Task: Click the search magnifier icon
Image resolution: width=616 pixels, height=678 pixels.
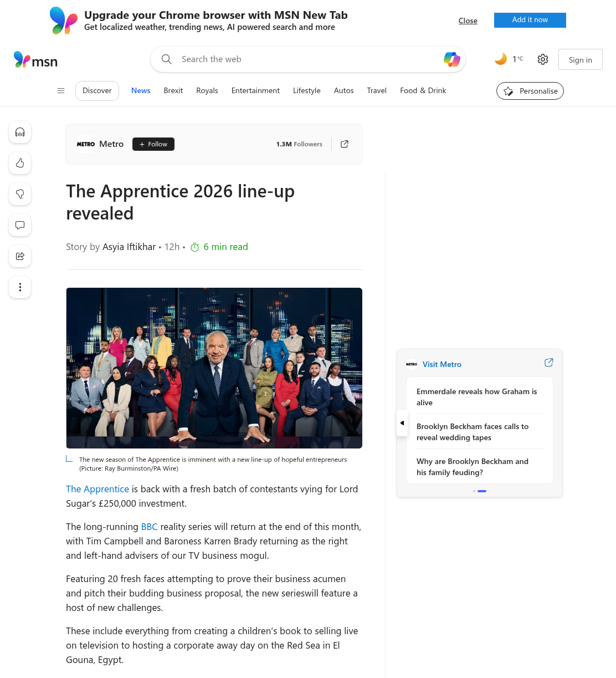Action: point(166,59)
